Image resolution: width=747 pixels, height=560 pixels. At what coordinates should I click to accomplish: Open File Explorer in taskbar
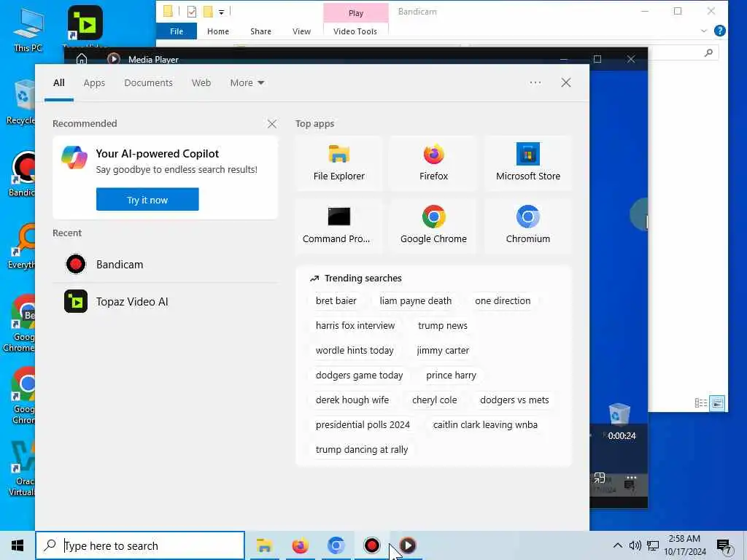(x=264, y=545)
